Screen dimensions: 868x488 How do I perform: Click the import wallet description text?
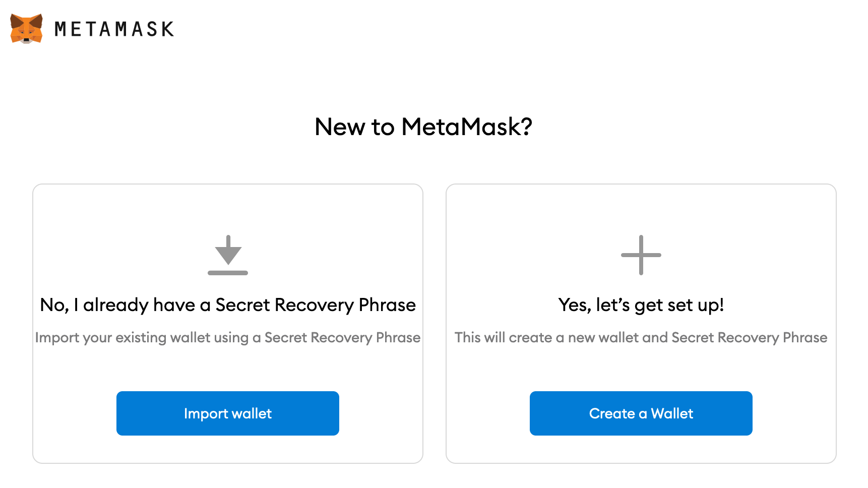[x=228, y=338]
